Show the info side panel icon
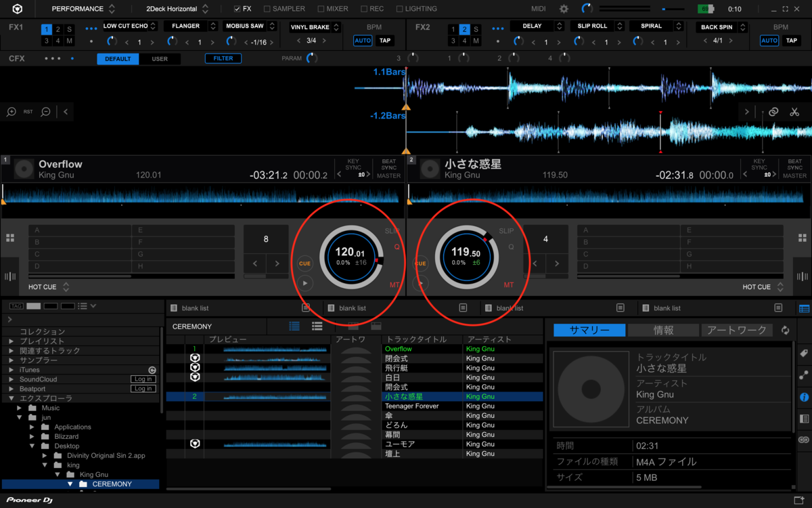This screenshot has height=508, width=812. pyautogui.click(x=804, y=397)
